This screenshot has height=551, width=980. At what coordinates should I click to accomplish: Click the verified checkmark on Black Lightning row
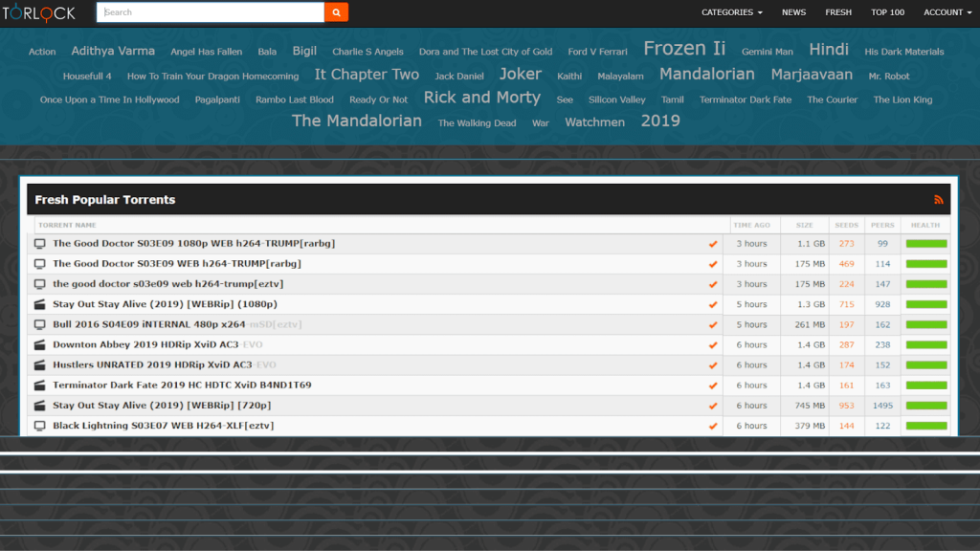coord(712,426)
